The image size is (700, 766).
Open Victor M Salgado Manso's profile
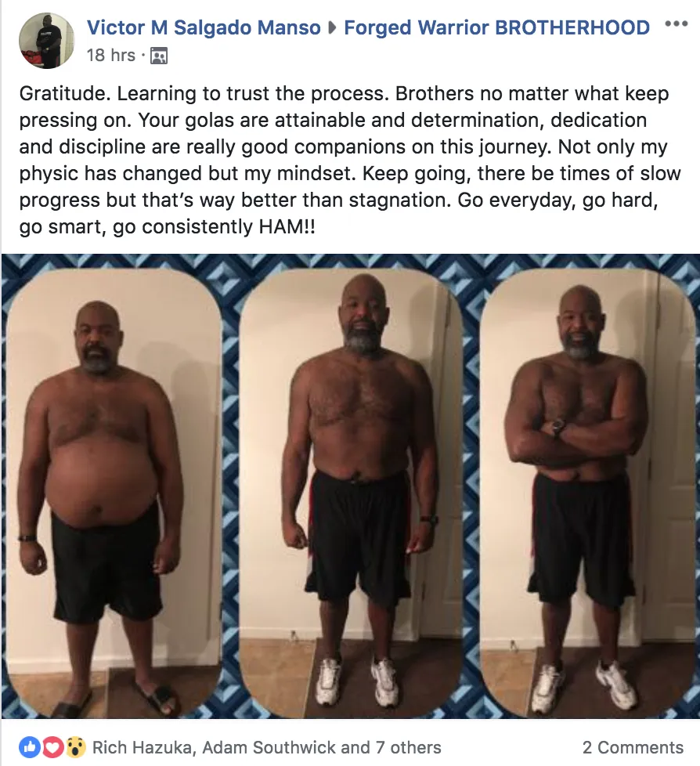[204, 27]
